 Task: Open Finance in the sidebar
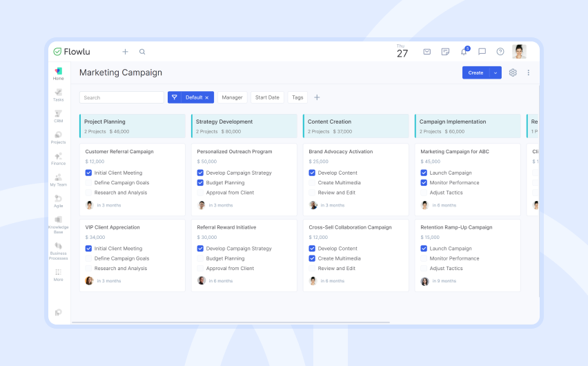[58, 159]
